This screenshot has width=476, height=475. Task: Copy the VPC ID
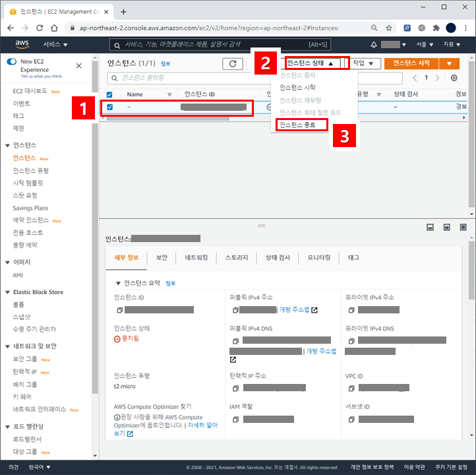351,388
